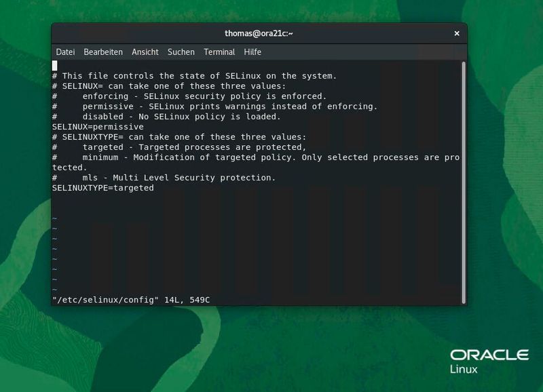This screenshot has height=392, width=543.
Task: Open the Ansicht menu
Action: 145,52
